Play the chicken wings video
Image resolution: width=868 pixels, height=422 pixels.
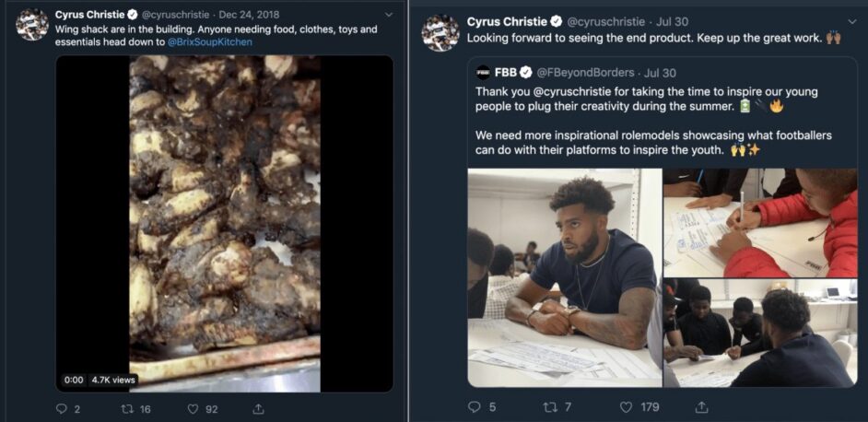[x=225, y=224]
